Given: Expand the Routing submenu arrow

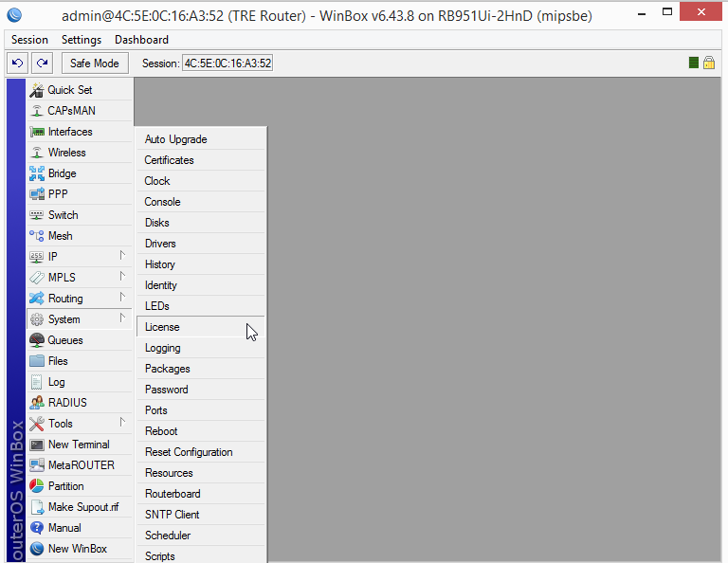Looking at the screenshot, I should (x=122, y=297).
